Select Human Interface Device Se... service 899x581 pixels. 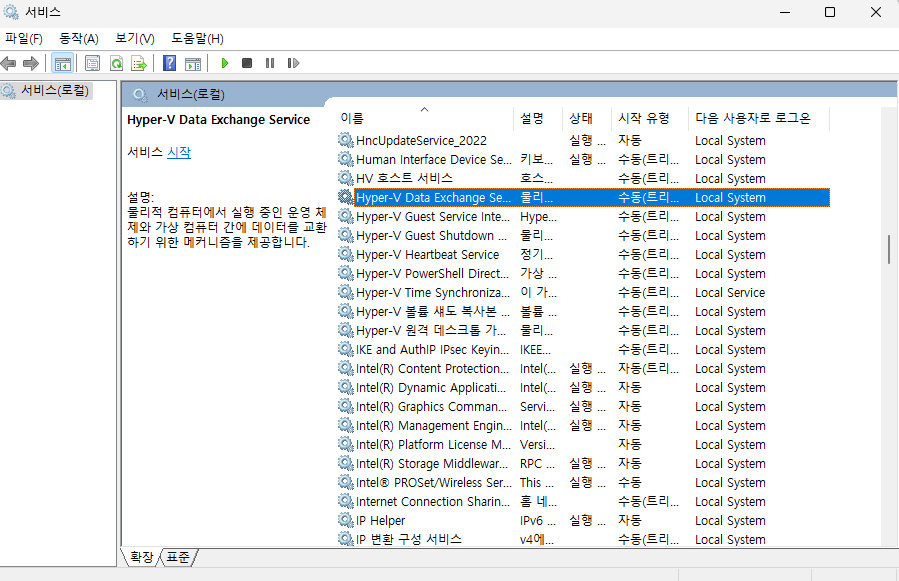point(433,159)
